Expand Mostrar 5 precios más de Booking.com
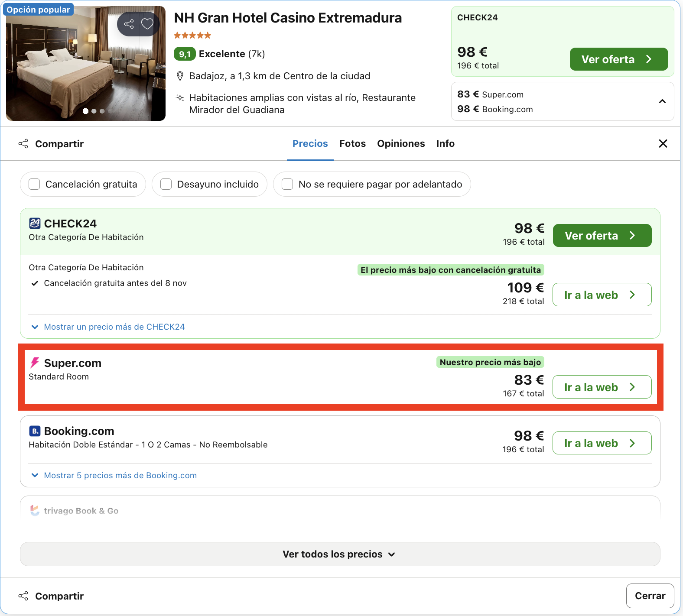Screen dimensions: 683x616 coord(114,475)
